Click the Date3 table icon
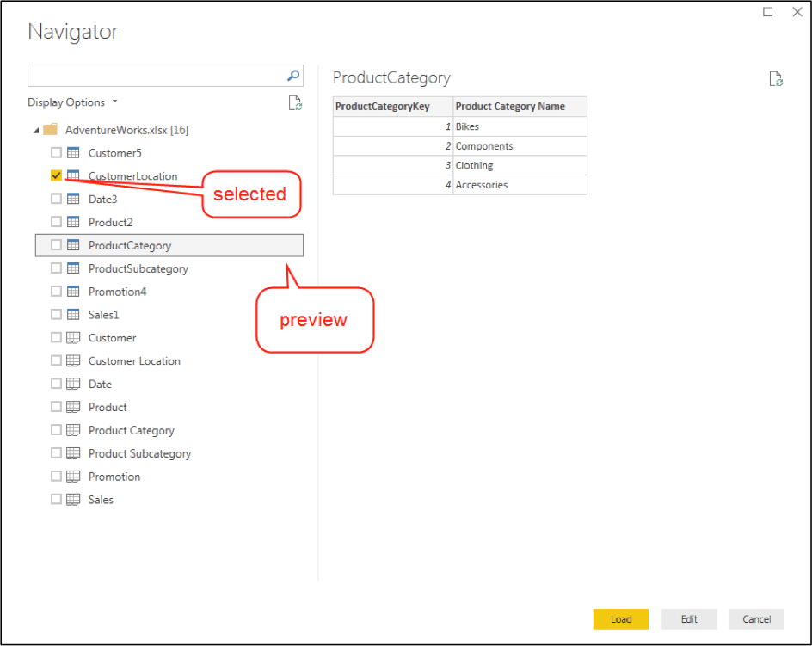 73,199
